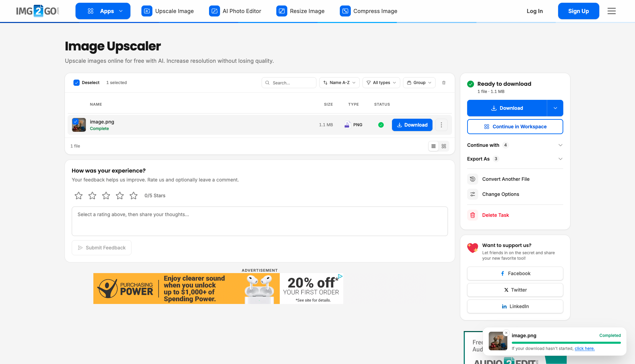Image resolution: width=635 pixels, height=364 pixels.
Task: Expand the Download options arrow
Action: coord(555,108)
